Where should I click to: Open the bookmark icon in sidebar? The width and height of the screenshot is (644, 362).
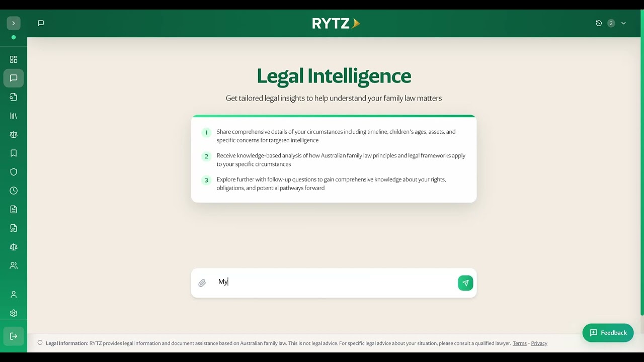pos(14,153)
